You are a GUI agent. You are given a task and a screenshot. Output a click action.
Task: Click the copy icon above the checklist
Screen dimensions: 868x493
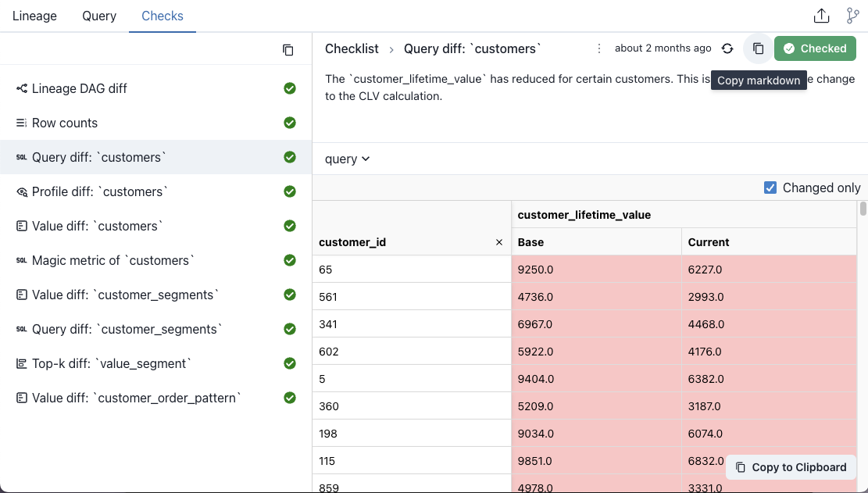point(288,50)
